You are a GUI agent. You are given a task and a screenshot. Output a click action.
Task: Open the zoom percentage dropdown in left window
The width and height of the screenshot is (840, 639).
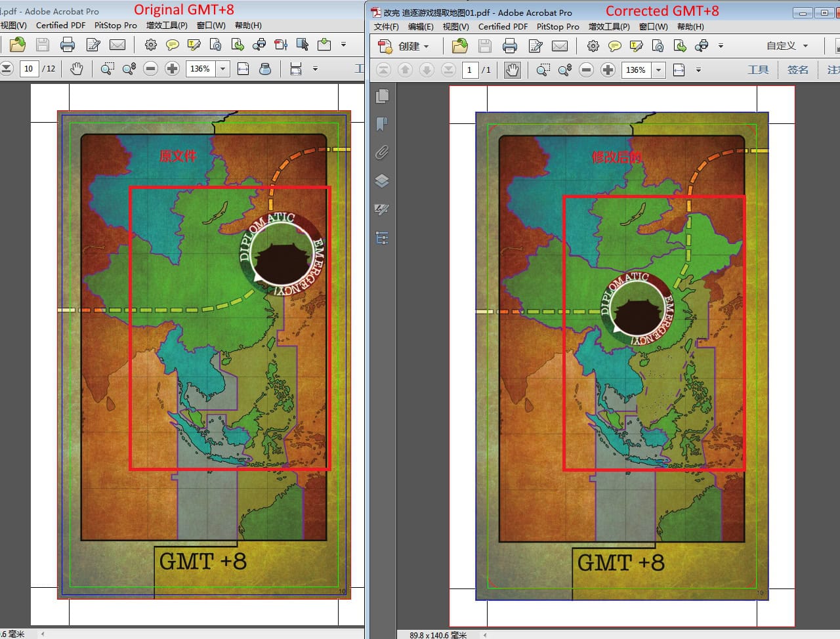click(223, 68)
